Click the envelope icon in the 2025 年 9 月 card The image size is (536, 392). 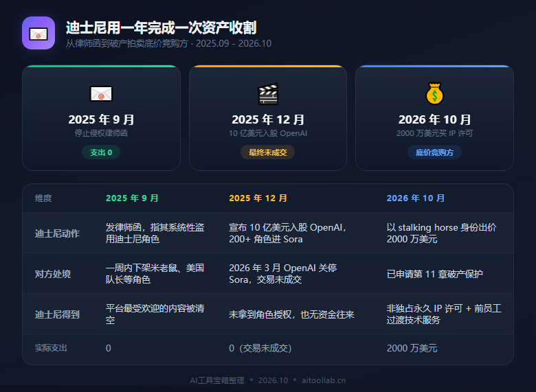(101, 93)
